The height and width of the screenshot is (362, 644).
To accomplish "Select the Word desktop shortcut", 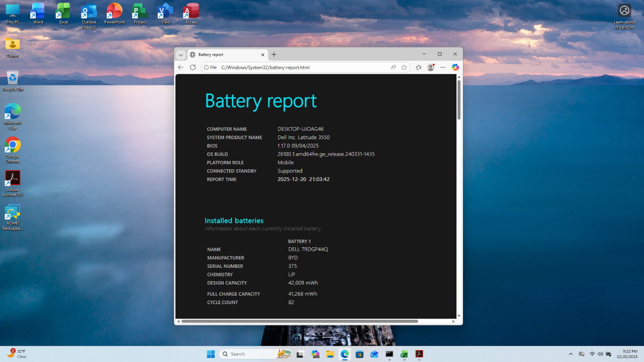I will pos(38,14).
